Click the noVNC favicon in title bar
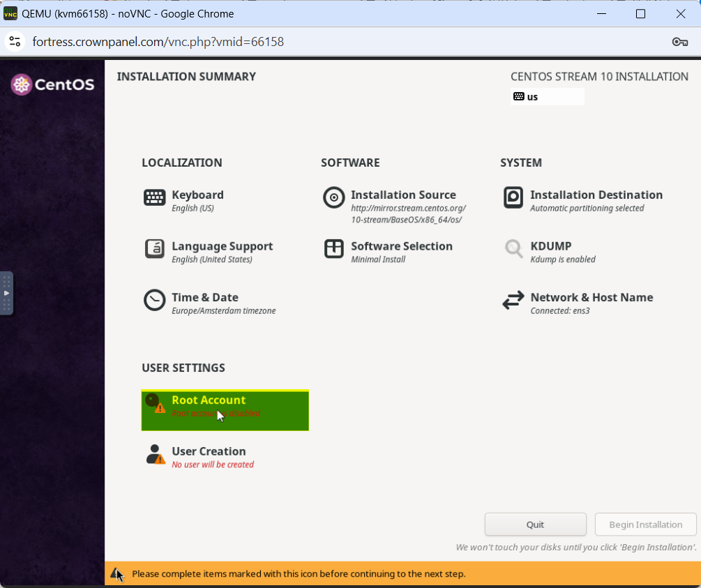 [x=10, y=13]
